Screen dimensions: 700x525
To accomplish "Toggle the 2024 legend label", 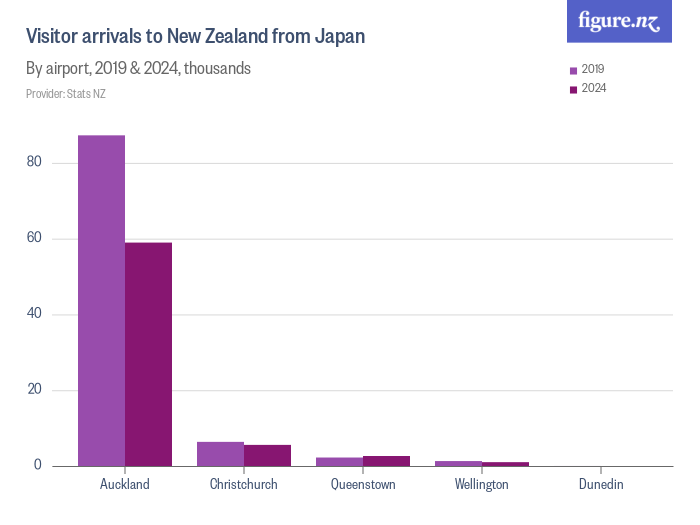I will (x=594, y=88).
